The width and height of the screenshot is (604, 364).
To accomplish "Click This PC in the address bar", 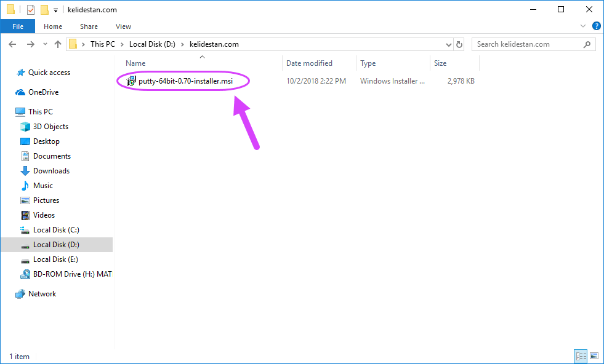I will (x=102, y=44).
